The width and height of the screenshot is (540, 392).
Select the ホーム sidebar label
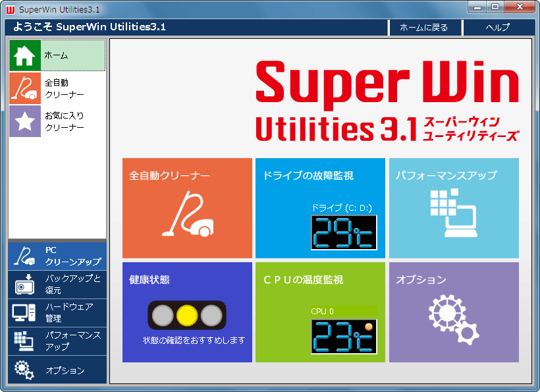pyautogui.click(x=56, y=55)
